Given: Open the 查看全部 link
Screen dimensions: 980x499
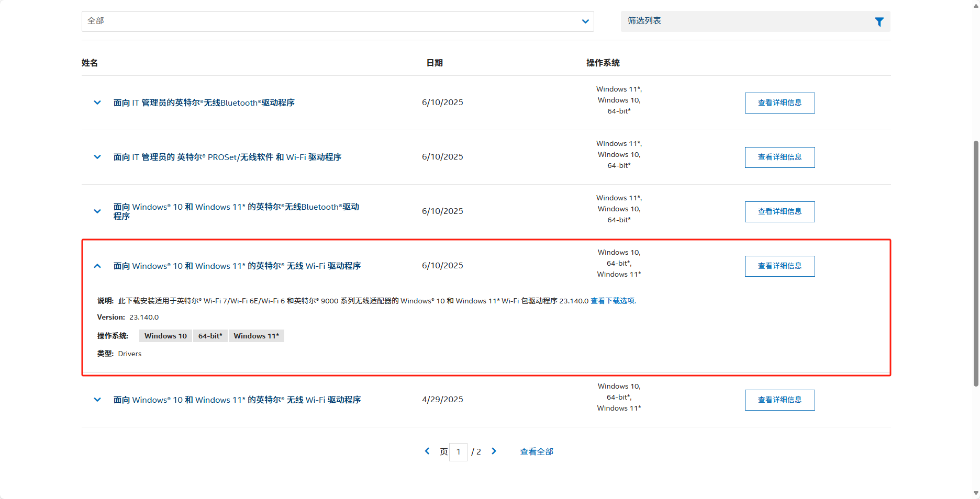Looking at the screenshot, I should 537,451.
